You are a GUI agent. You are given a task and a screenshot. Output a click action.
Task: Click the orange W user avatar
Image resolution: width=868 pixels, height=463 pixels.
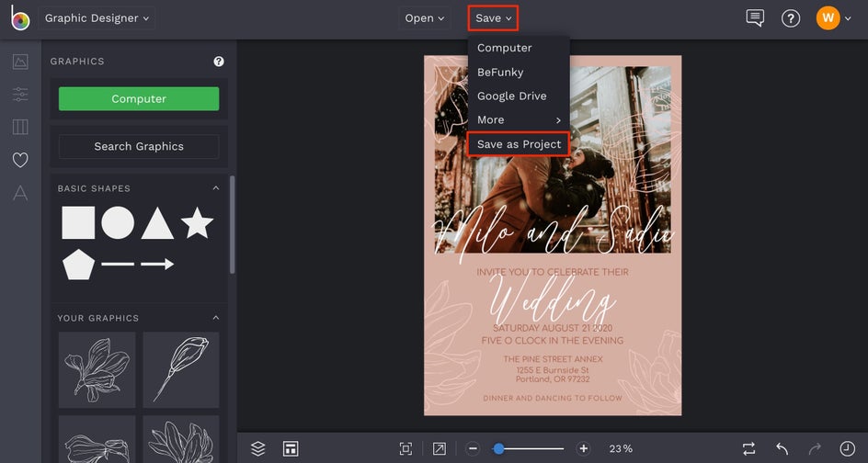point(828,18)
